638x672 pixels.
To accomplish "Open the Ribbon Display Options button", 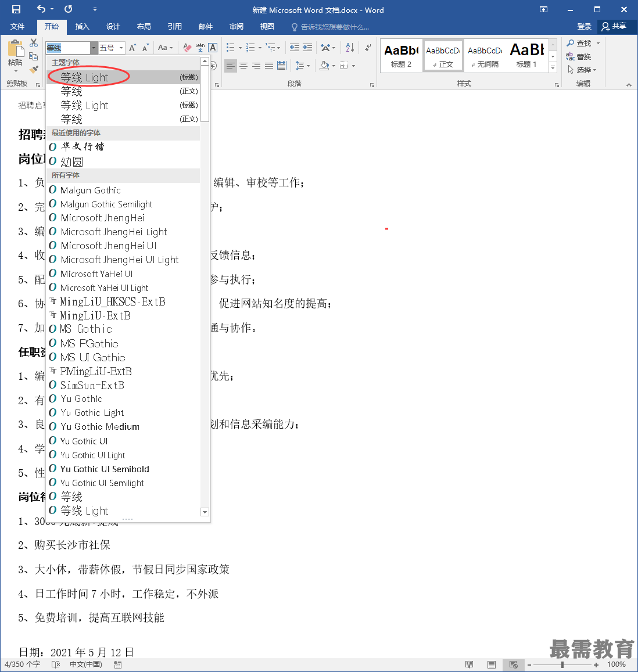I will (544, 9).
